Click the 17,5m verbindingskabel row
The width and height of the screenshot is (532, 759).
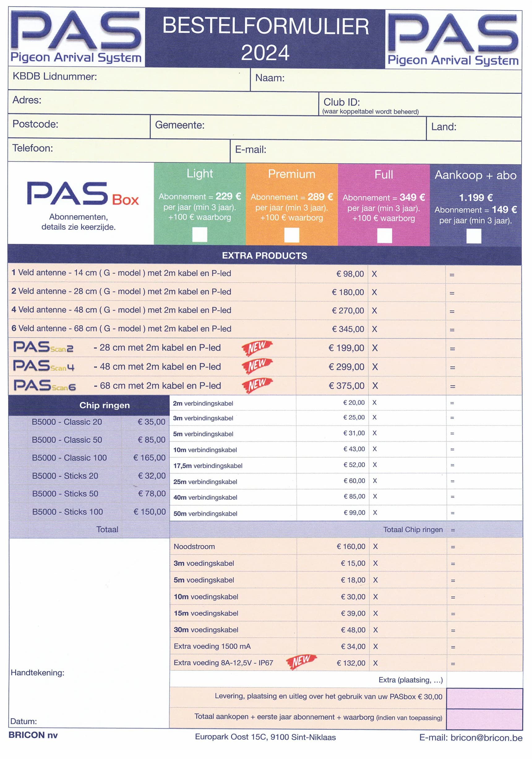[x=346, y=465]
